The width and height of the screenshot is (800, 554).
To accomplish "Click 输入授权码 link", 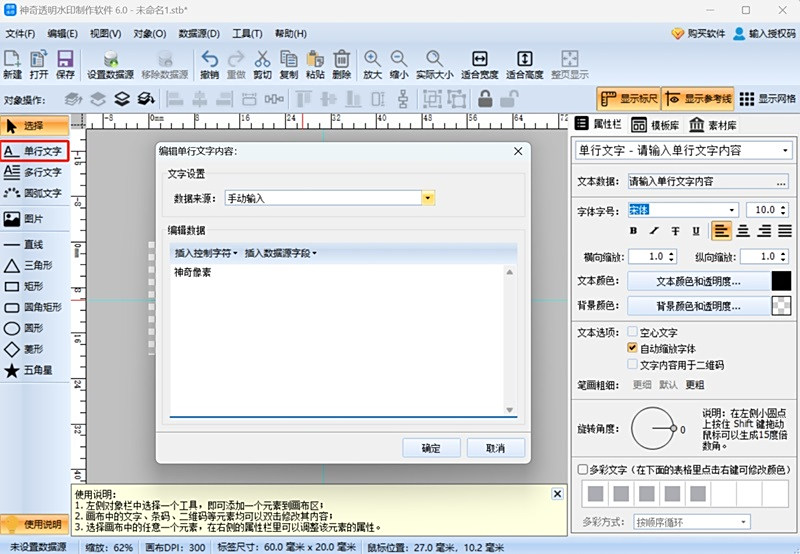I will coord(764,34).
